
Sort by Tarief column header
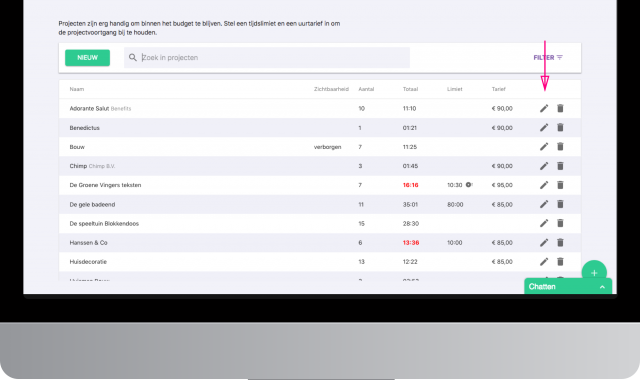point(498,89)
